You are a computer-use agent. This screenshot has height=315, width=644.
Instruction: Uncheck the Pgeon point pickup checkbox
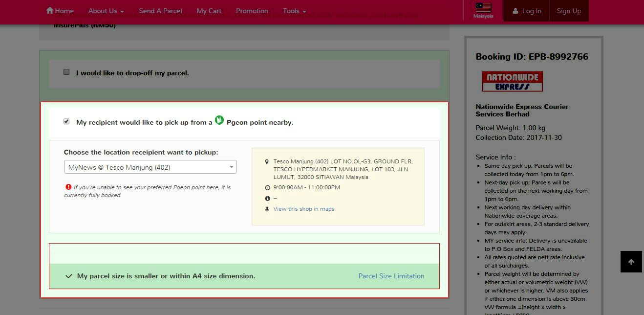point(67,122)
